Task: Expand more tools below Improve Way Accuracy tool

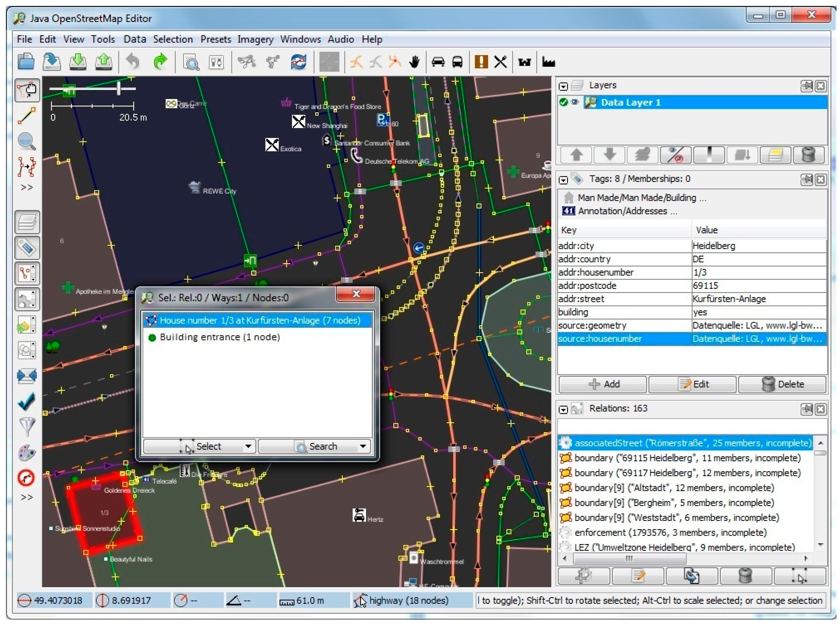Action: click(27, 188)
